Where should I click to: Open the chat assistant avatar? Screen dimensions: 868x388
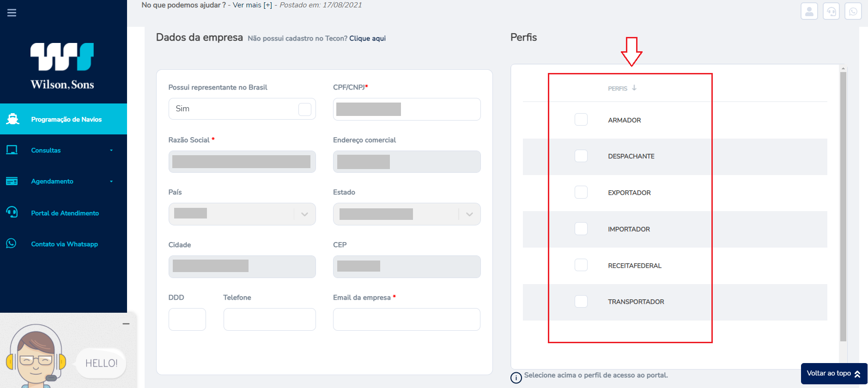point(36,356)
